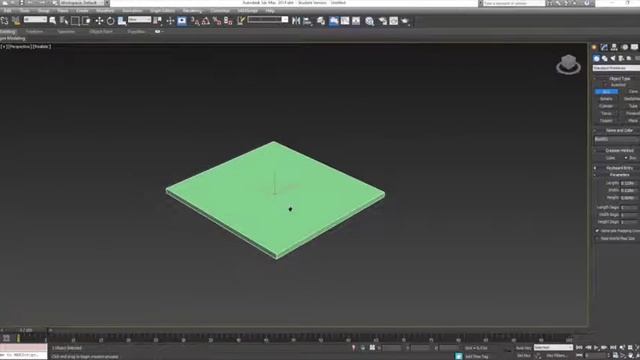Image resolution: width=640 pixels, height=360 pixels.
Task: Toggle the 3D Snaps button
Action: 195,20
